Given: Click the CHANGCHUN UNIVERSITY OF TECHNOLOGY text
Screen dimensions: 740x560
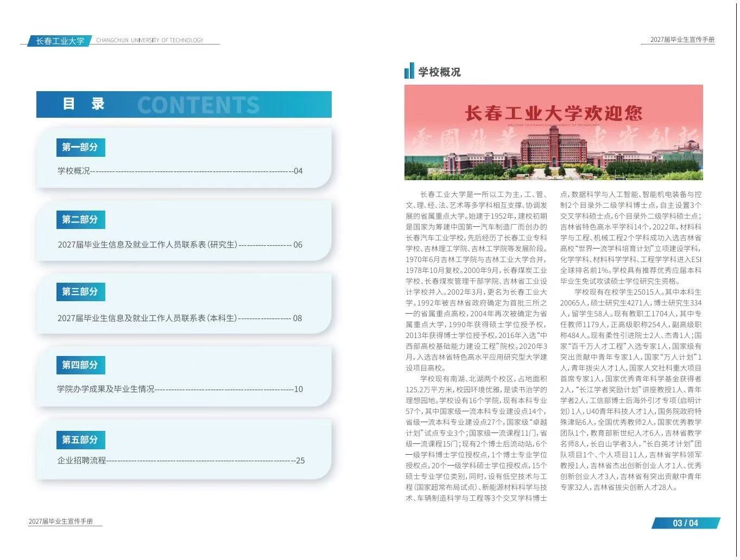Looking at the screenshot, I should pyautogui.click(x=150, y=40).
